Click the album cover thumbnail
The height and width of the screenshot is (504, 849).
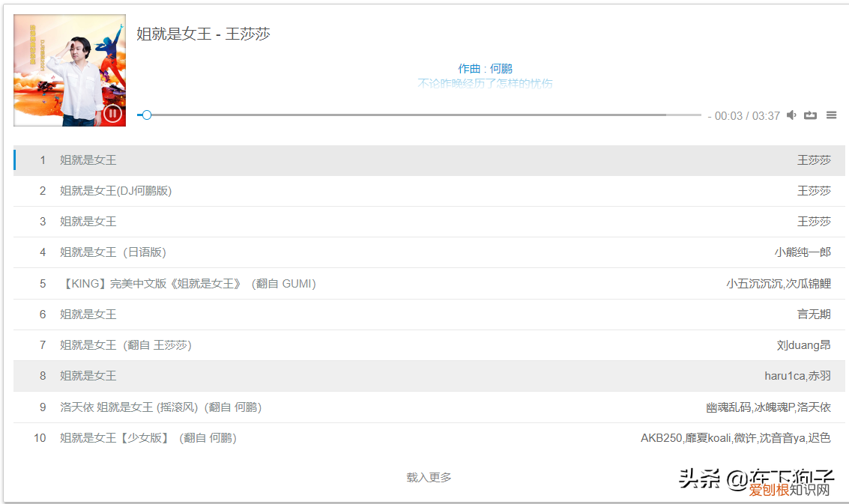point(69,70)
